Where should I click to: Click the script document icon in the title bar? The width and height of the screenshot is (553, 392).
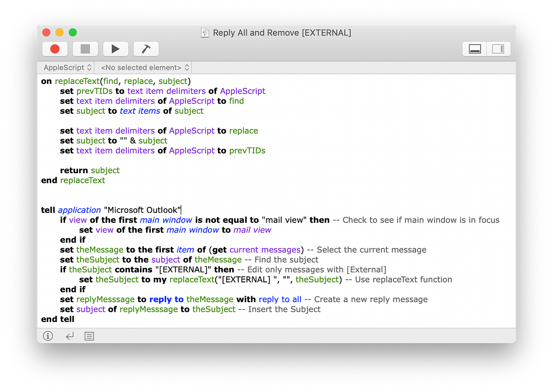(204, 32)
